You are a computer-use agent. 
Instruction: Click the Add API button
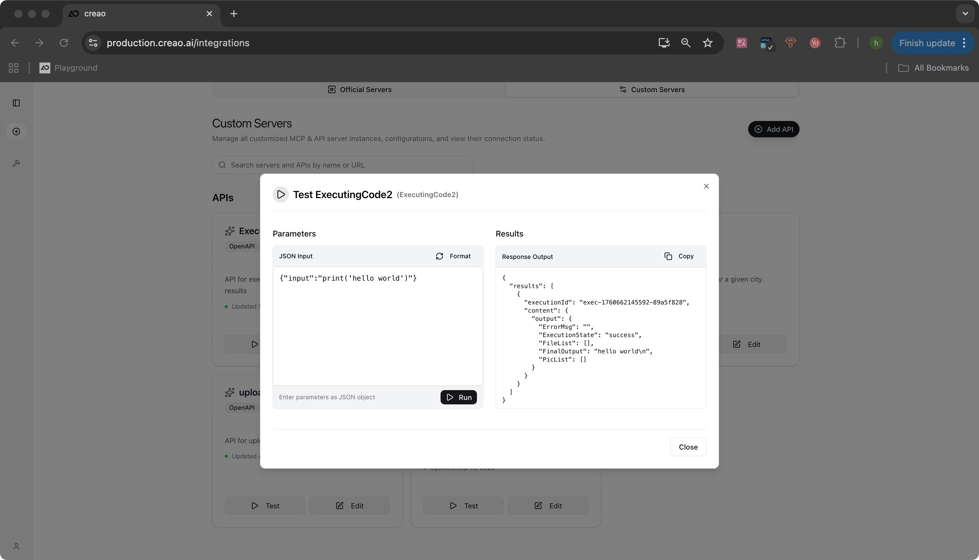pos(773,129)
